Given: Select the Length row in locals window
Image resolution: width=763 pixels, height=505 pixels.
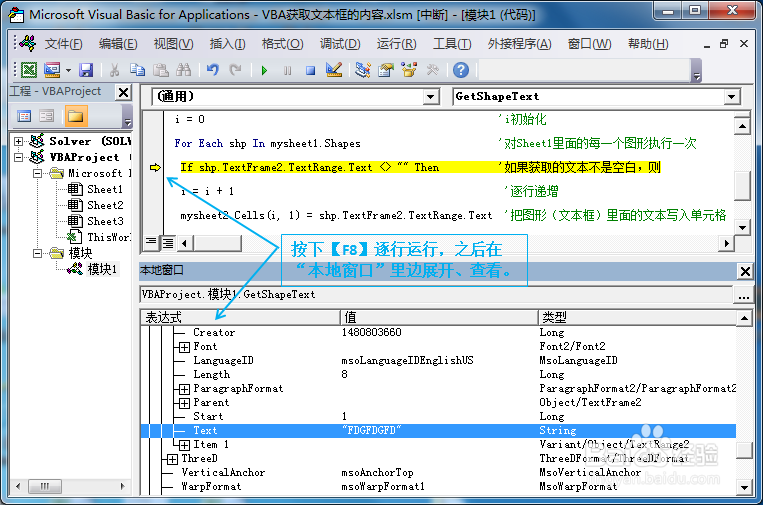Looking at the screenshot, I should click(x=438, y=375).
